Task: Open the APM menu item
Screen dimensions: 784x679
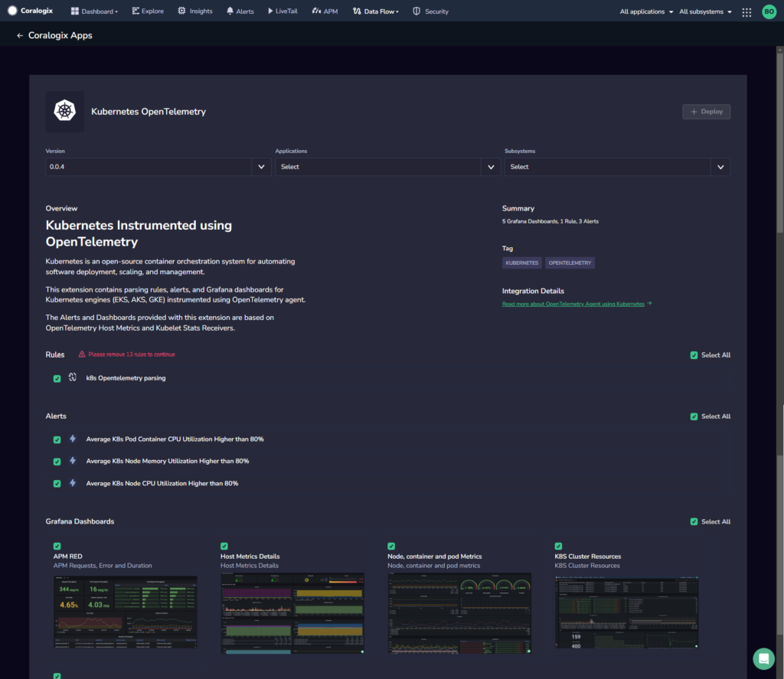Action: [325, 11]
